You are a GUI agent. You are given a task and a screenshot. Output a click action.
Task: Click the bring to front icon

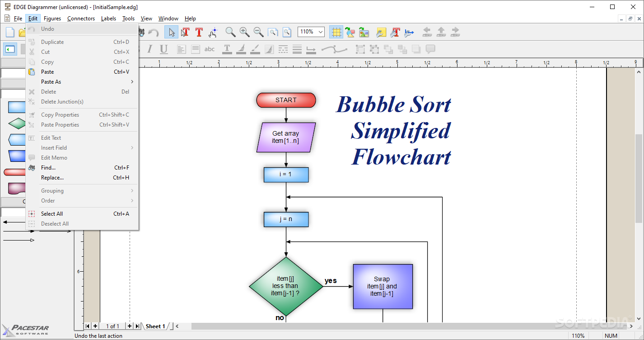388,49
